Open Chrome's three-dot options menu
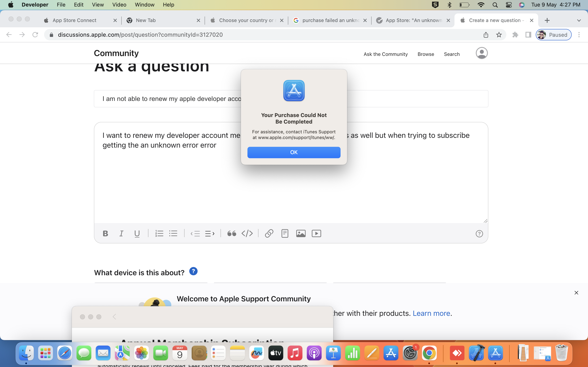This screenshot has width=588, height=367. pyautogui.click(x=579, y=35)
